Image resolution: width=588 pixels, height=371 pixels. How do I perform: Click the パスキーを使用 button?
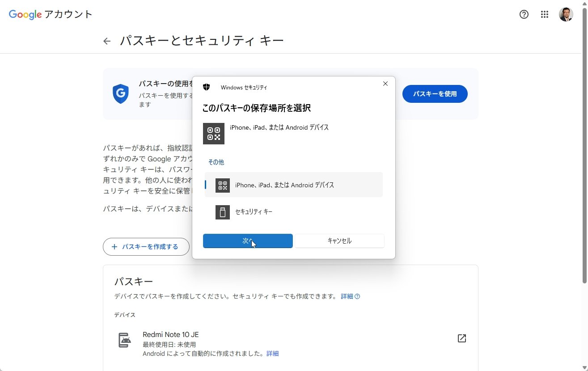point(435,94)
